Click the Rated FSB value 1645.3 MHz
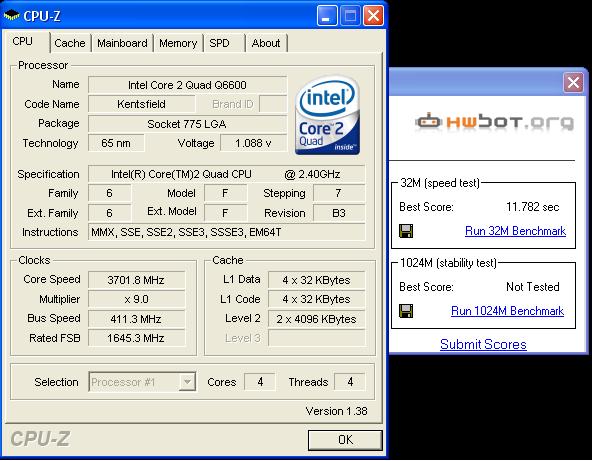The width and height of the screenshot is (592, 461). coord(136,338)
